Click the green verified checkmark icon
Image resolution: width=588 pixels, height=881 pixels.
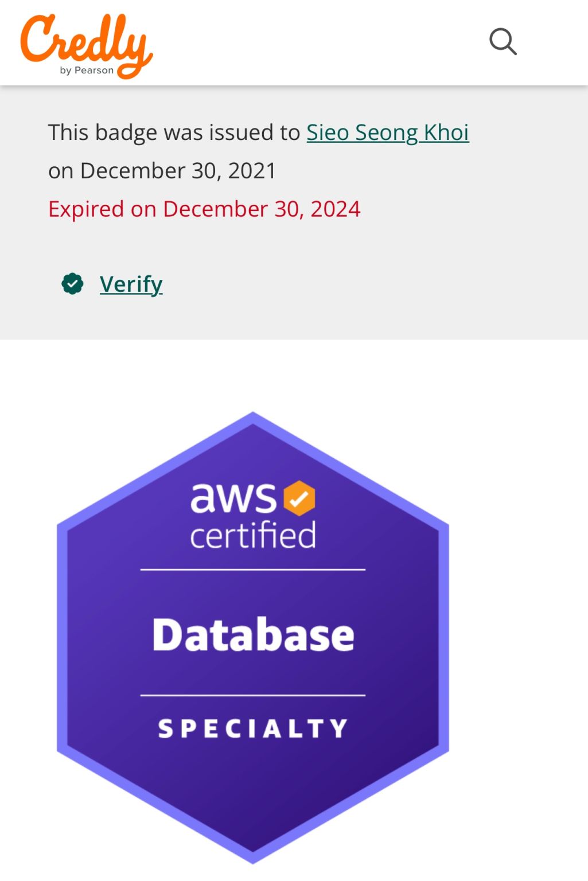click(x=73, y=284)
